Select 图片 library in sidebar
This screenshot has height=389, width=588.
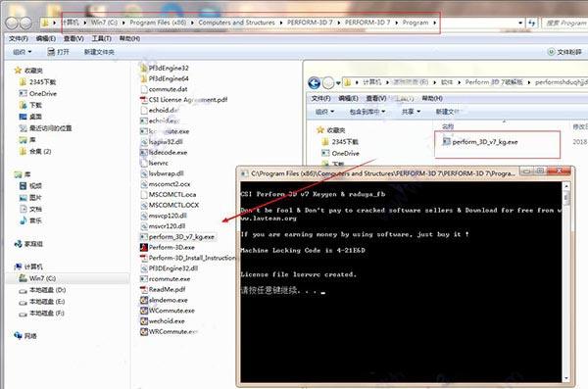click(x=30, y=197)
